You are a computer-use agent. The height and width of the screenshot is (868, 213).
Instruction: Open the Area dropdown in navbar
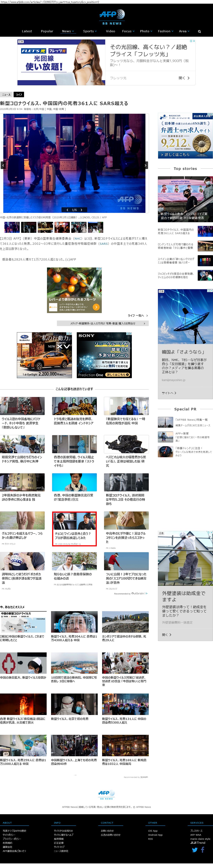tap(184, 31)
